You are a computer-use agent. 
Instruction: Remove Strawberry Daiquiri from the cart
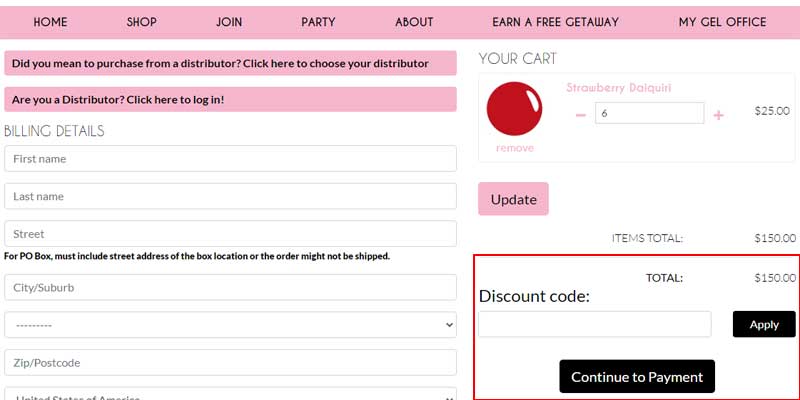(515, 148)
